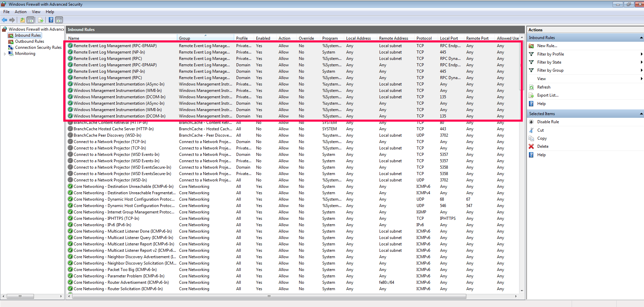Viewport: 644px width, 307px height.
Task: Click the Monitoring tree icon
Action: coord(11,54)
